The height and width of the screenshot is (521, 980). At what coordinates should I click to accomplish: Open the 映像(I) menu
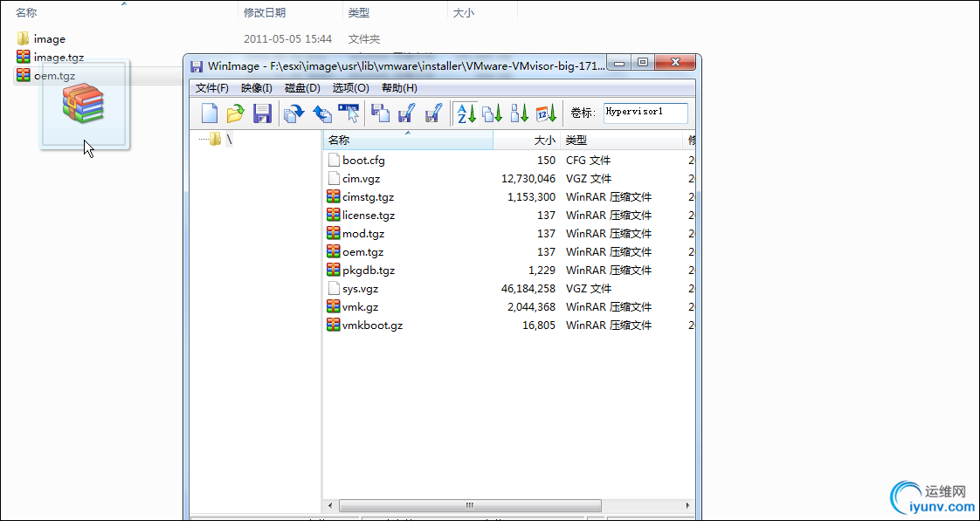pos(256,88)
